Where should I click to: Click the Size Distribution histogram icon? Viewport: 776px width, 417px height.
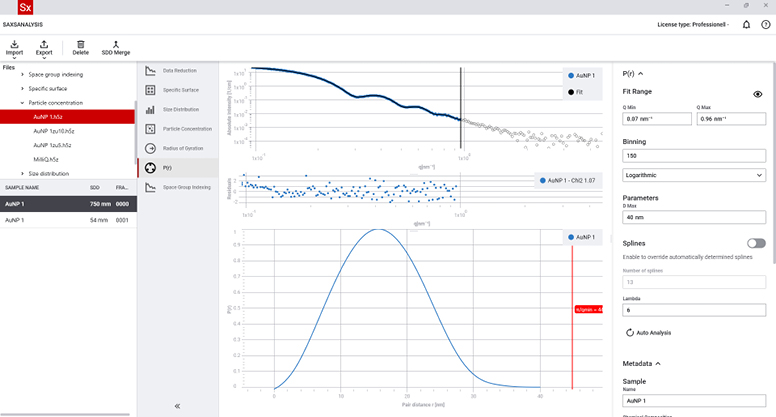(x=150, y=110)
